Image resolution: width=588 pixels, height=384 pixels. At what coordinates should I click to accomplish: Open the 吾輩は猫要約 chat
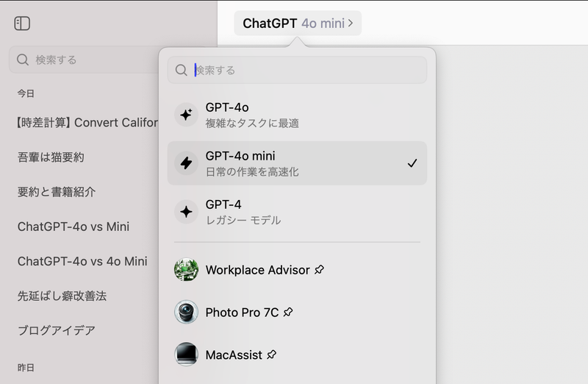click(51, 157)
